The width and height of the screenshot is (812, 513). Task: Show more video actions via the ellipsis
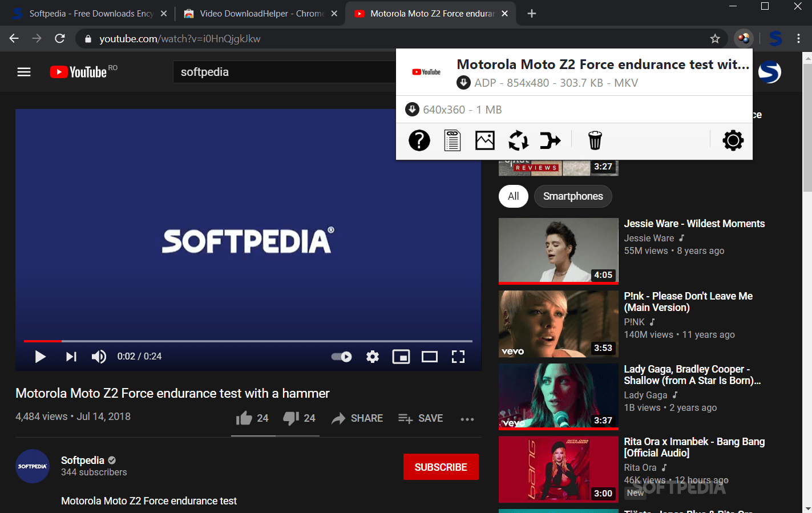467,418
